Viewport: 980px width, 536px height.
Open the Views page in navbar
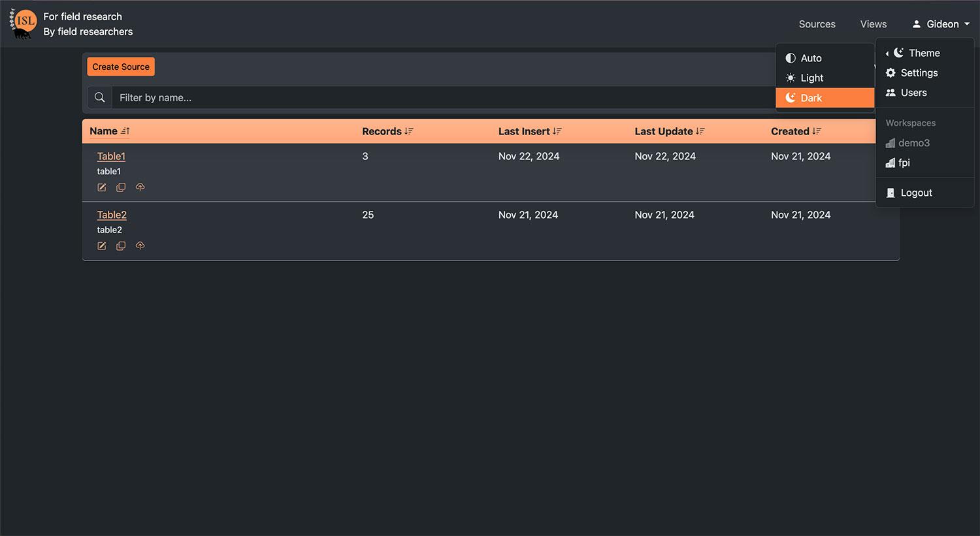coord(873,24)
